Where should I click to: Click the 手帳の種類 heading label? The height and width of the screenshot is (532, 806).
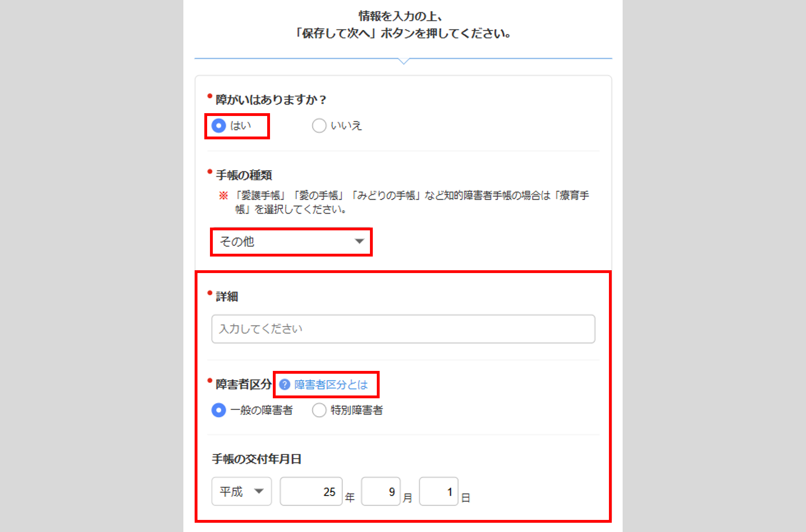(x=244, y=175)
